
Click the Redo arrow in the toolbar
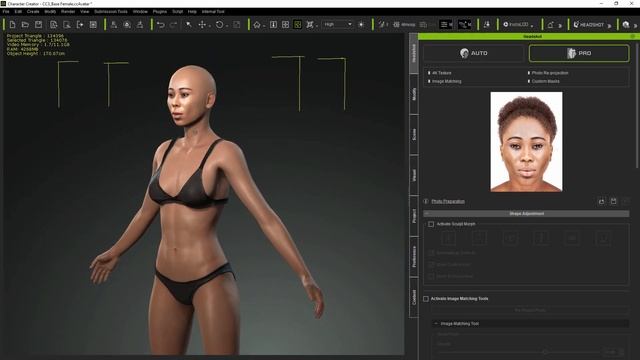point(173,25)
